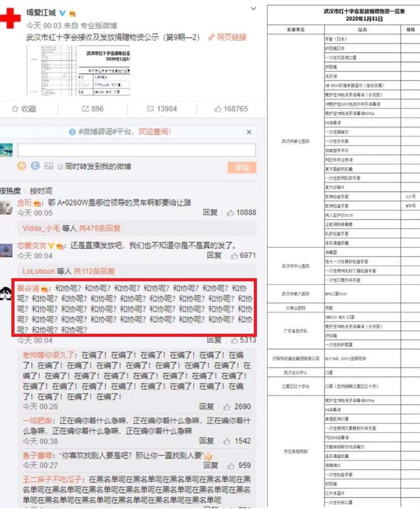Open 博爱江城 profile via red cross avatar
This screenshot has height=509, width=420.
[x=9, y=18]
